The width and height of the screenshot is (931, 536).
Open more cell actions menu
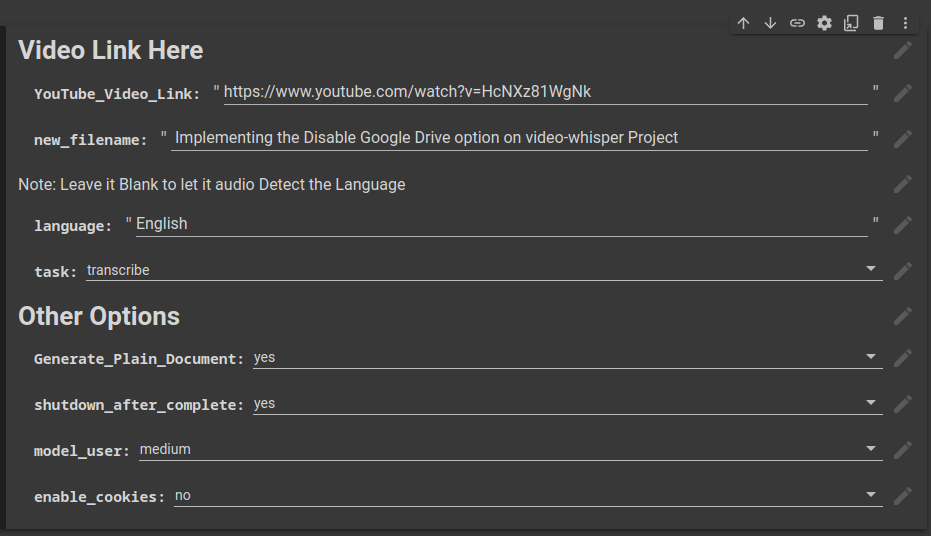click(905, 23)
